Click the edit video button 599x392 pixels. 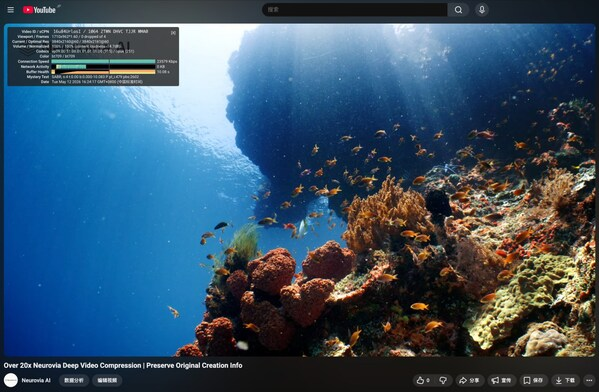coord(107,381)
